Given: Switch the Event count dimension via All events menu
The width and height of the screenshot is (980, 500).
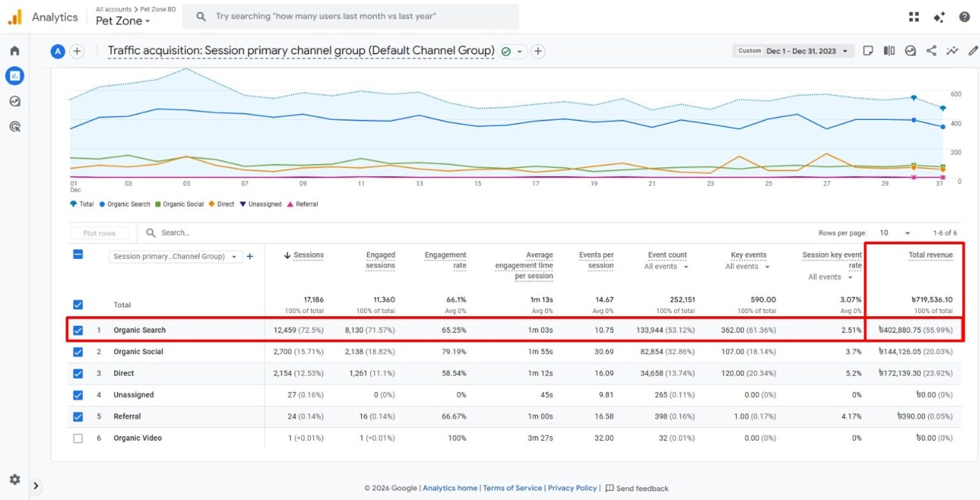Looking at the screenshot, I should coord(665,267).
